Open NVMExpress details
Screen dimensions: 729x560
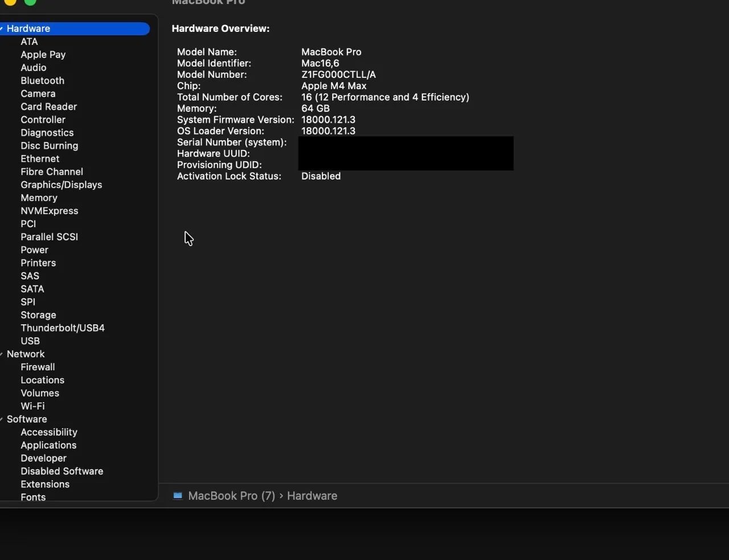pos(50,211)
